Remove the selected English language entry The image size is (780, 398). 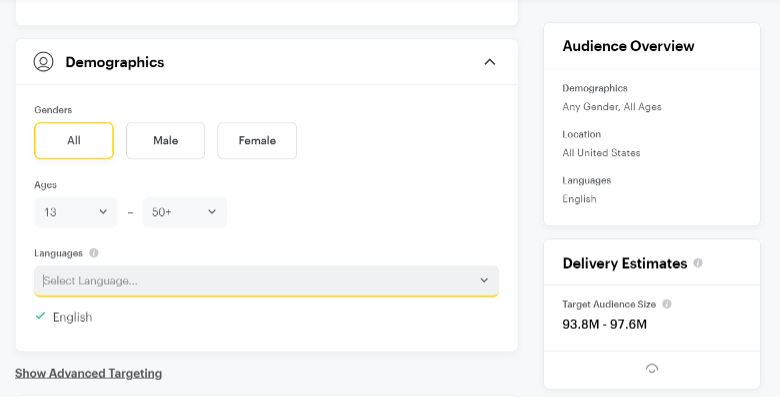(x=64, y=317)
